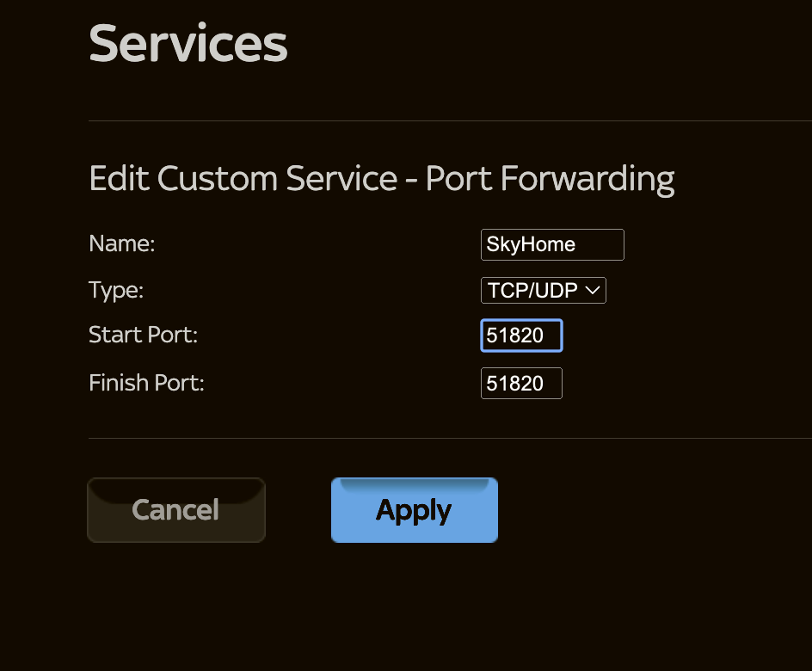Click the Name: label
The image size is (812, 671).
121,244
